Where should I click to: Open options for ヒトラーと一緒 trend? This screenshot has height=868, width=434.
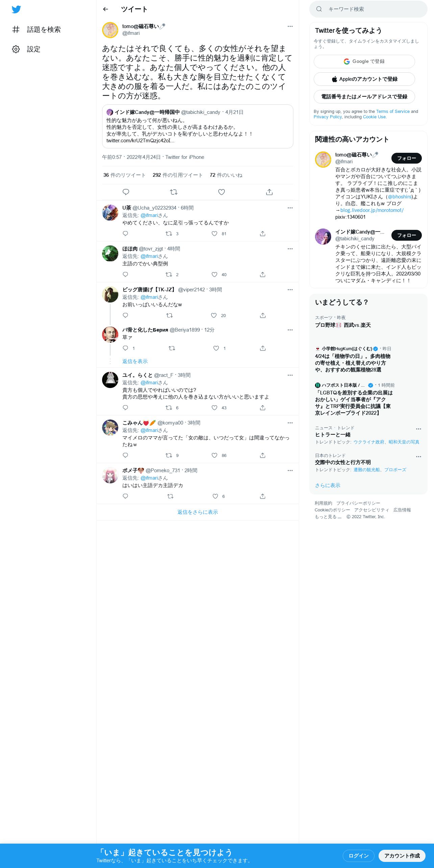tap(418, 429)
